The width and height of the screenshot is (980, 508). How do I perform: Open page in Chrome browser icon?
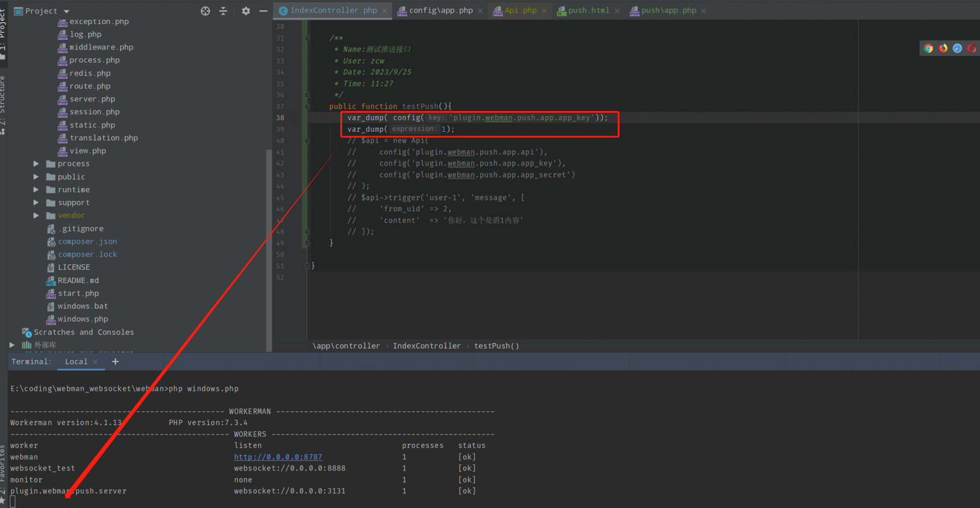click(929, 48)
